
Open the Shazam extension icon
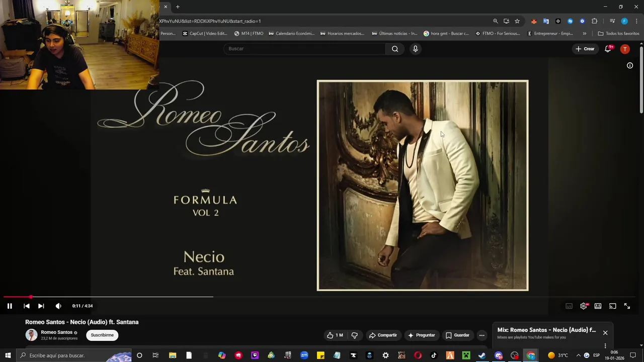(x=570, y=21)
